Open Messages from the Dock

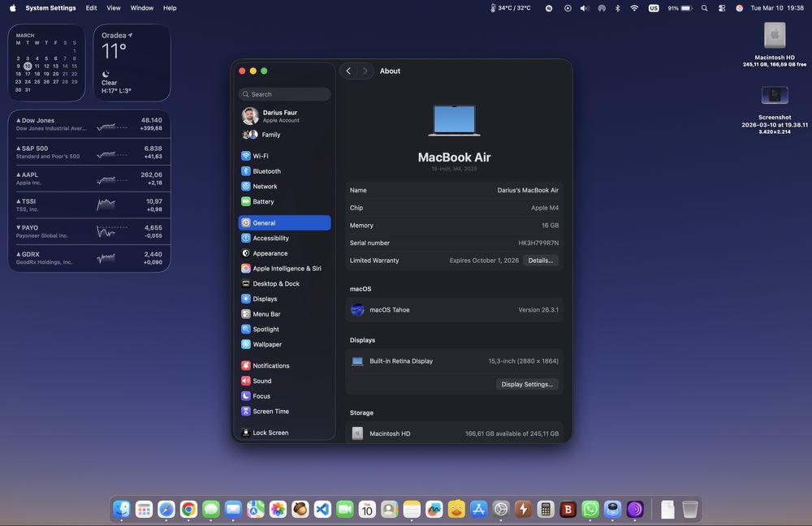[211, 510]
